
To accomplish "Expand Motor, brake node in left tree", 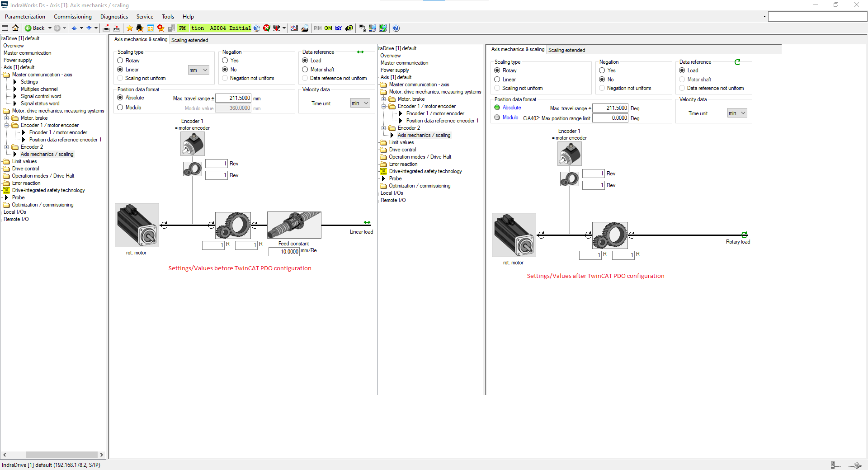I will pos(7,118).
